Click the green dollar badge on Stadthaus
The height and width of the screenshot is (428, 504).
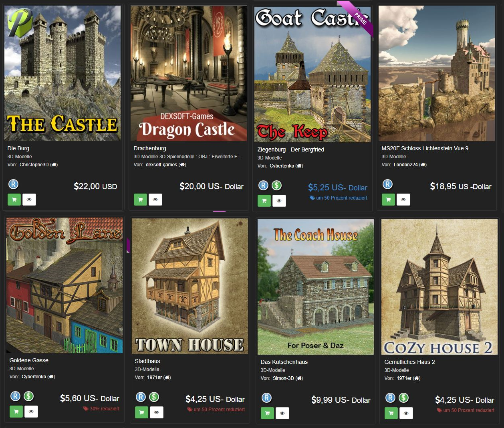pos(154,397)
